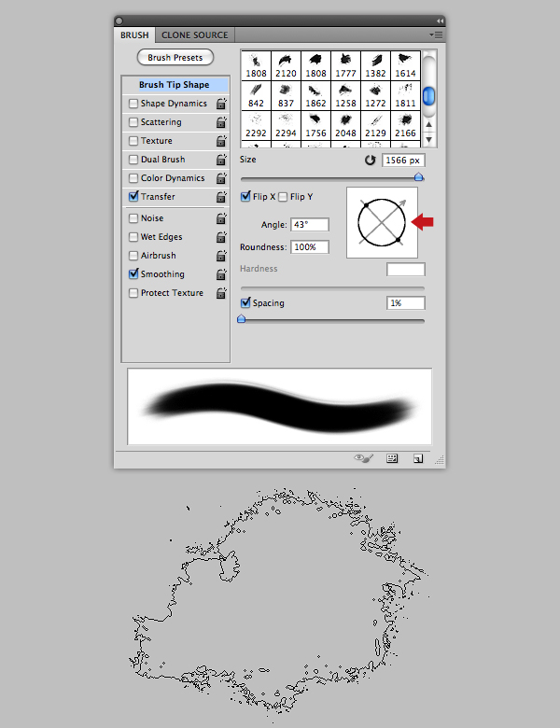Screen dimensions: 560x728
Task: Toggle the bristle brush preview eye icon
Action: [364, 458]
